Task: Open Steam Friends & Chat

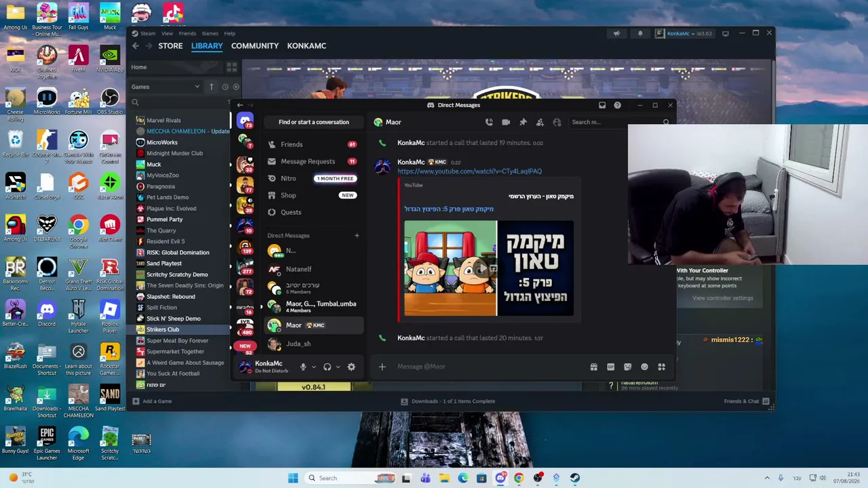Action: click(x=746, y=401)
